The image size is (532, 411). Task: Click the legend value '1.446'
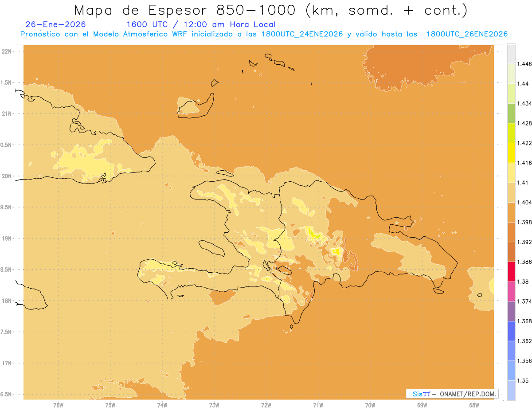(x=524, y=64)
